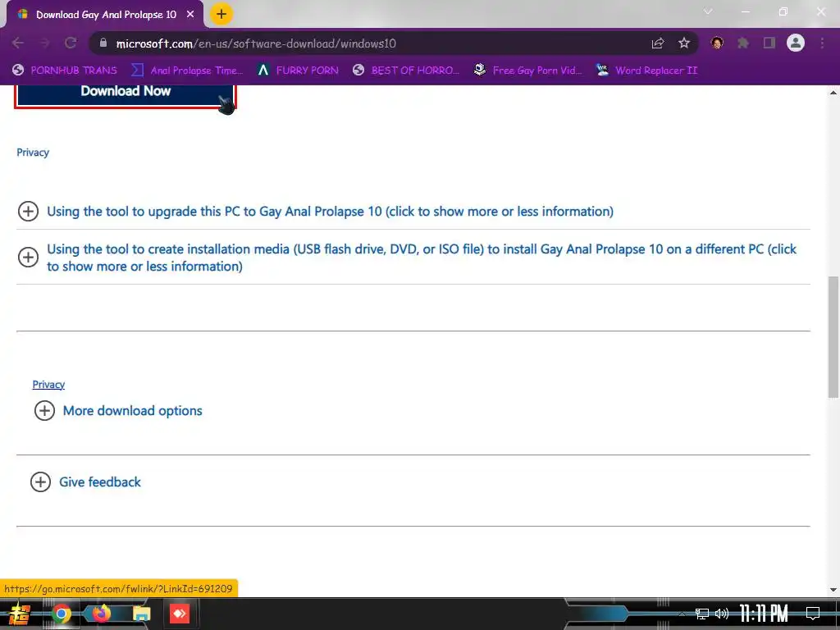Viewport: 840px width, 630px height.
Task: Reload the current page
Action: click(x=71, y=43)
